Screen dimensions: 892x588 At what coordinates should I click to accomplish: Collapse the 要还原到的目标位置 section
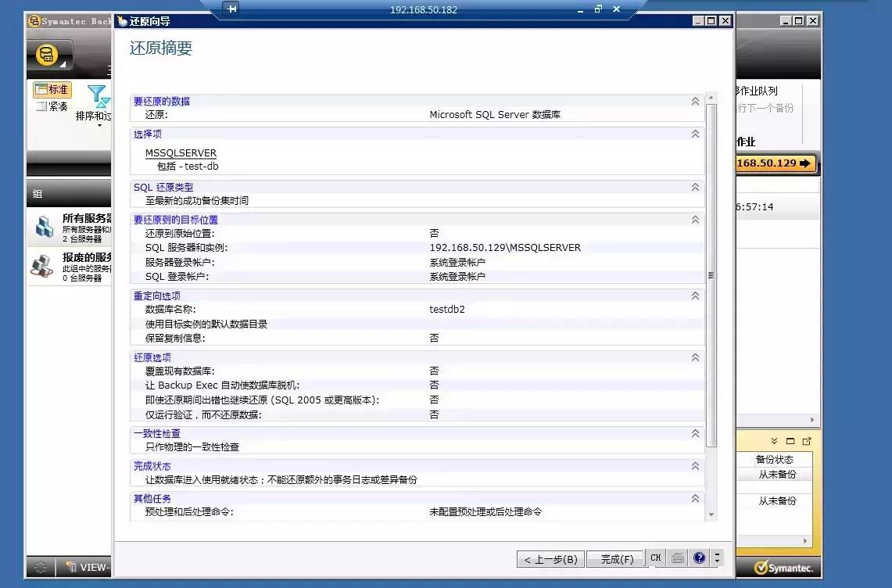(x=695, y=220)
